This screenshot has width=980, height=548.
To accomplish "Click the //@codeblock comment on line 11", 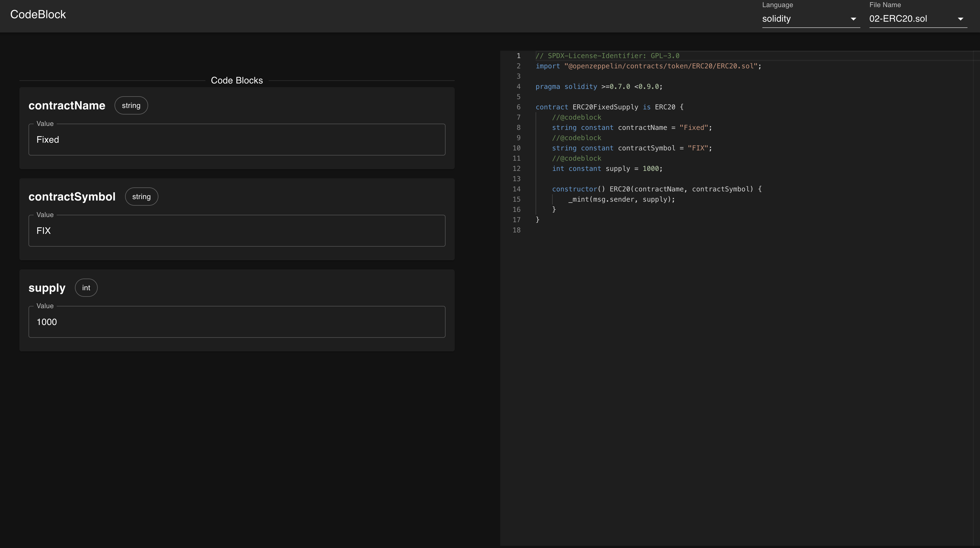I will 577,159.
